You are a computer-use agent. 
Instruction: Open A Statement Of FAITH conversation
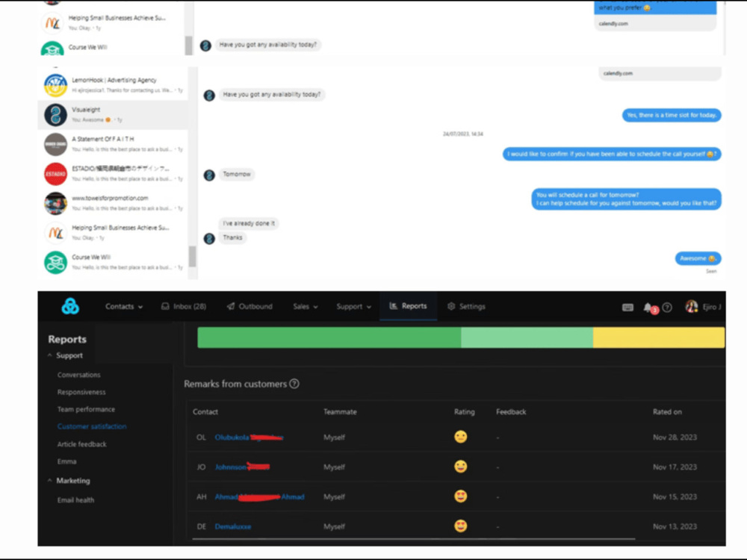coord(113,144)
